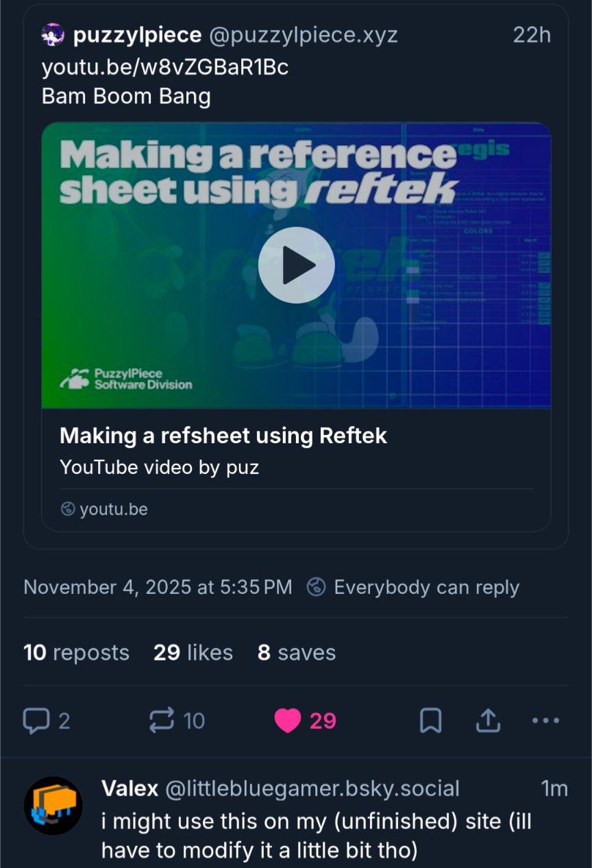Click the reply speech bubble icon
Viewport: 592px width, 868px height.
pos(36,720)
